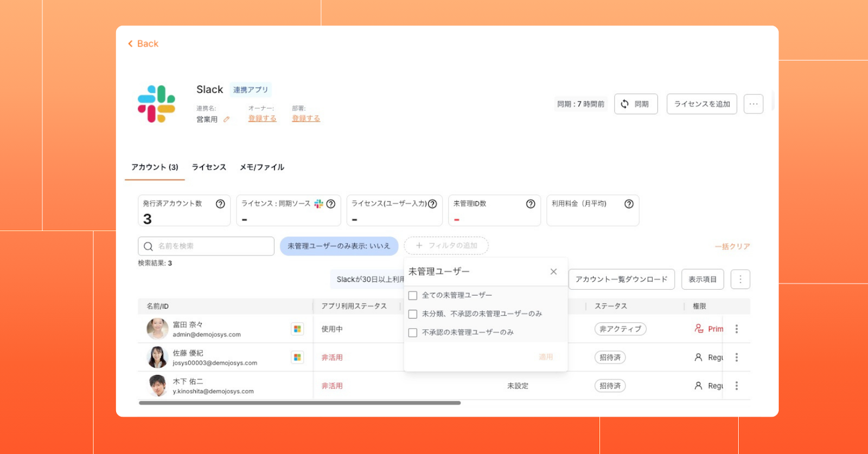
Task: Click the email y.kinoshita@demojosys.com
Action: [x=213, y=391]
